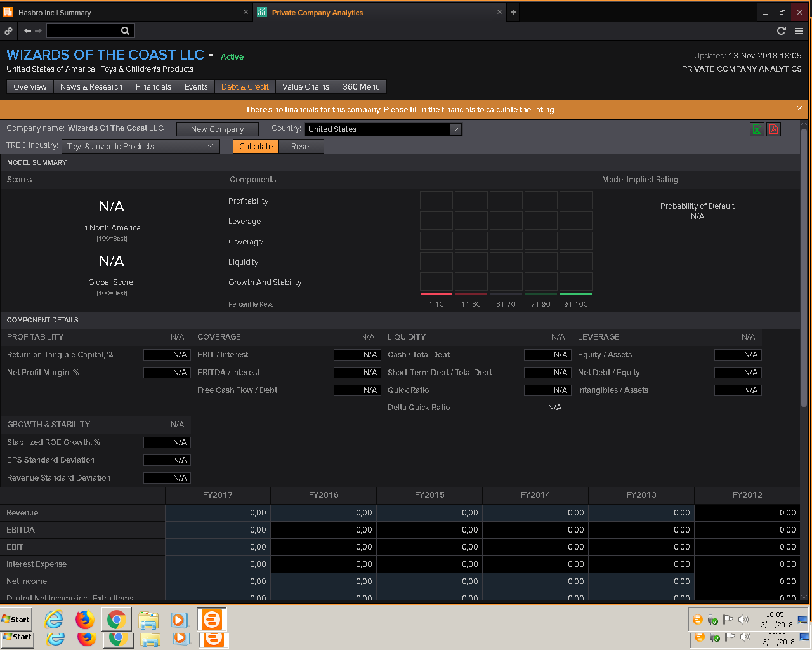Click the refresh icon in the toolbar
Screen dimensions: 812x650
782,30
